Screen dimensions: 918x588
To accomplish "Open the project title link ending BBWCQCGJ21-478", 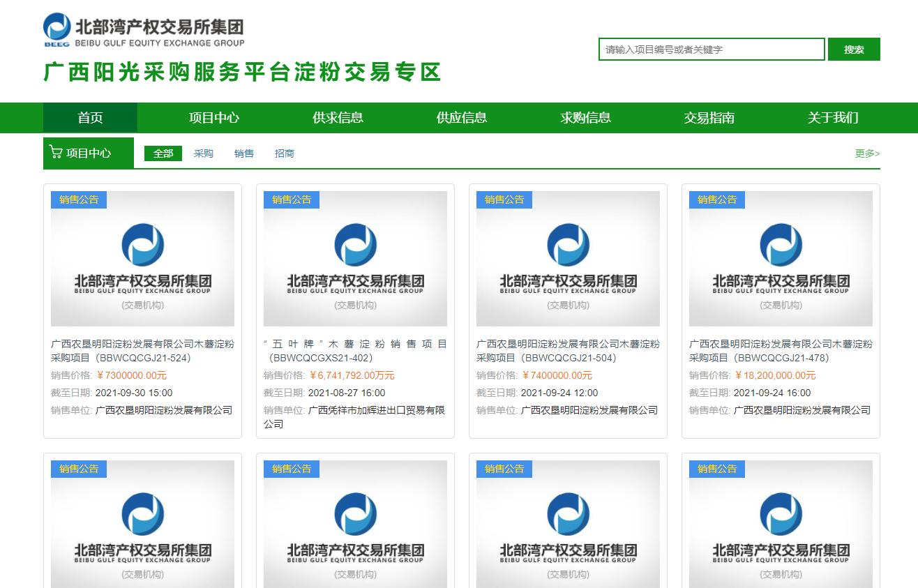I will coord(781,351).
